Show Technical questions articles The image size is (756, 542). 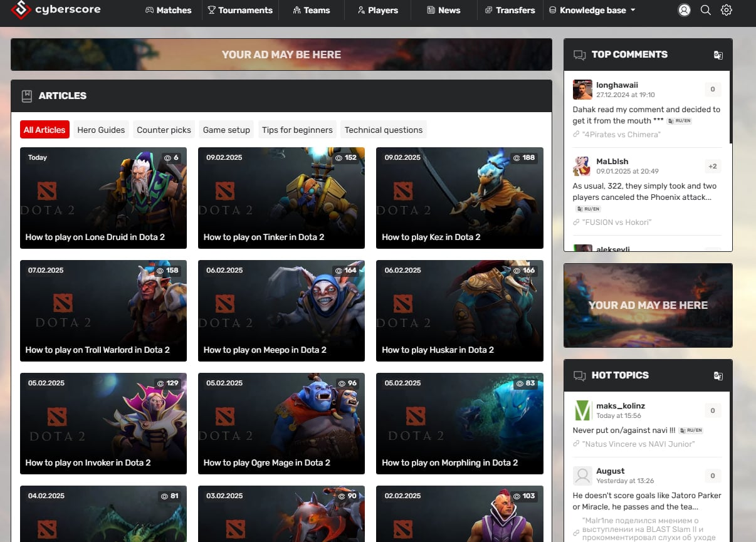pos(384,130)
